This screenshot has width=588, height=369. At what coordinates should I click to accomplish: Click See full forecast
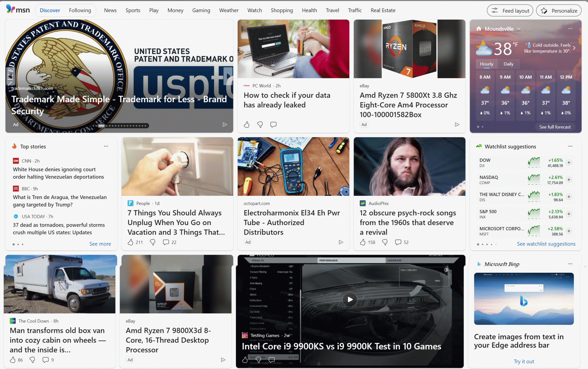(555, 127)
